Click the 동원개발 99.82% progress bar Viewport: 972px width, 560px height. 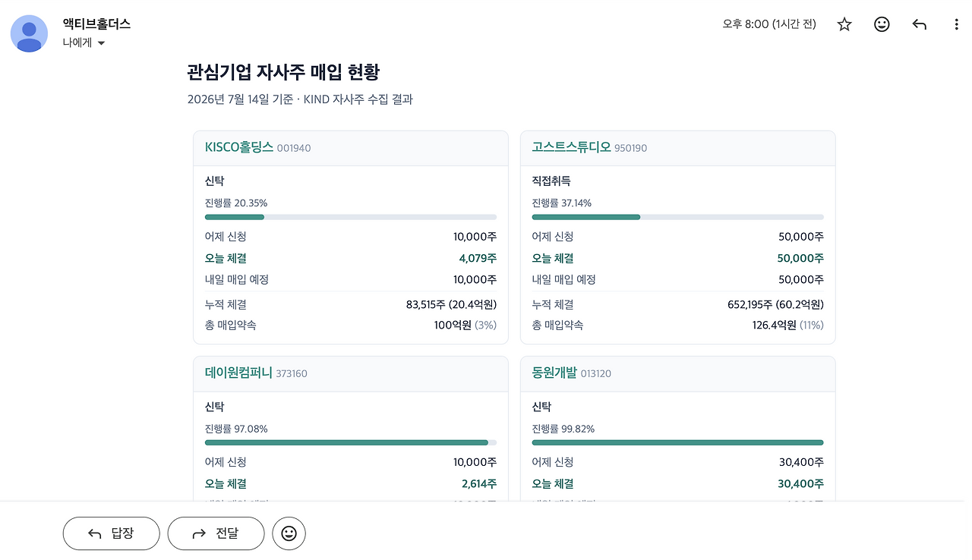[677, 442]
